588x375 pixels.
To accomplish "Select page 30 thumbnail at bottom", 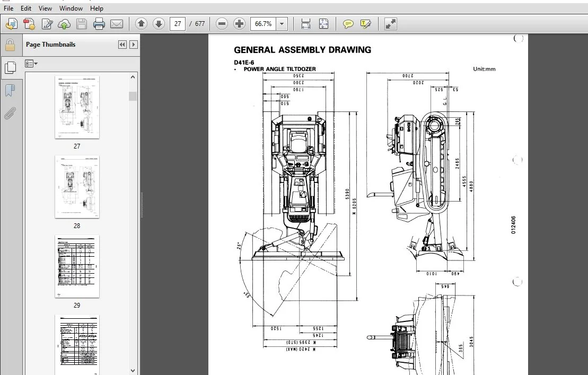I will [77, 345].
